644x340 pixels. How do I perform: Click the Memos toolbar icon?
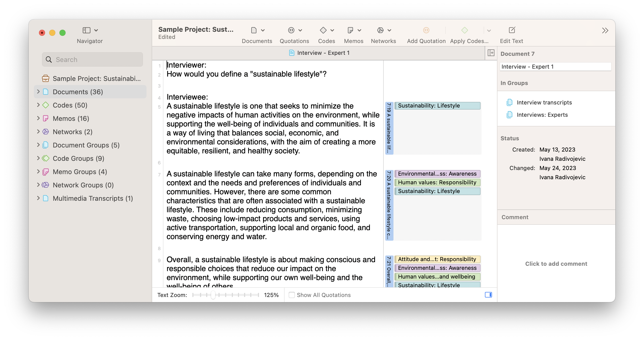click(x=350, y=30)
